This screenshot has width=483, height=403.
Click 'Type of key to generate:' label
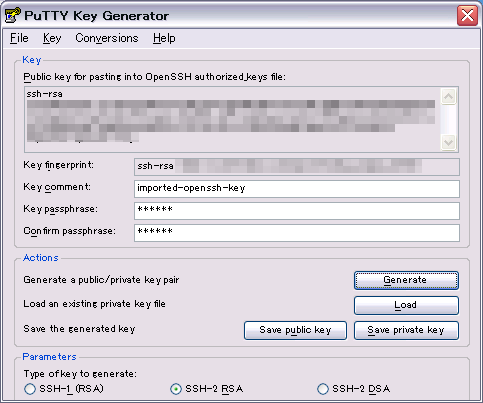pos(80,374)
